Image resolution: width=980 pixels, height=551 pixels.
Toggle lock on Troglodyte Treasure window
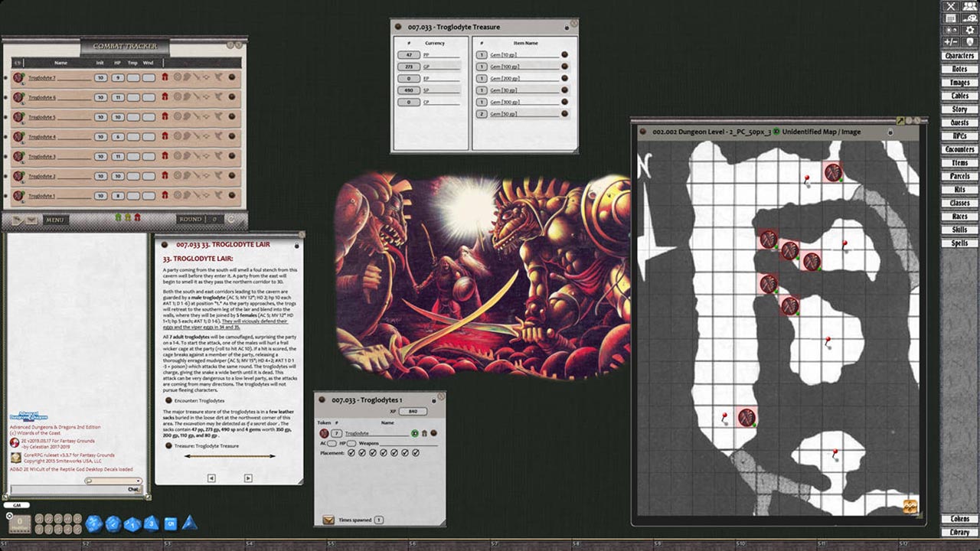567,27
